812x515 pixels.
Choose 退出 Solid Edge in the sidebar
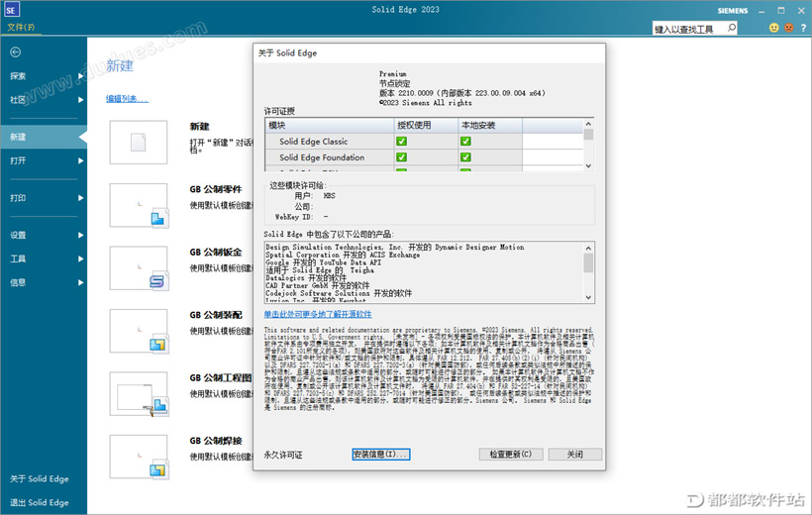[40, 502]
